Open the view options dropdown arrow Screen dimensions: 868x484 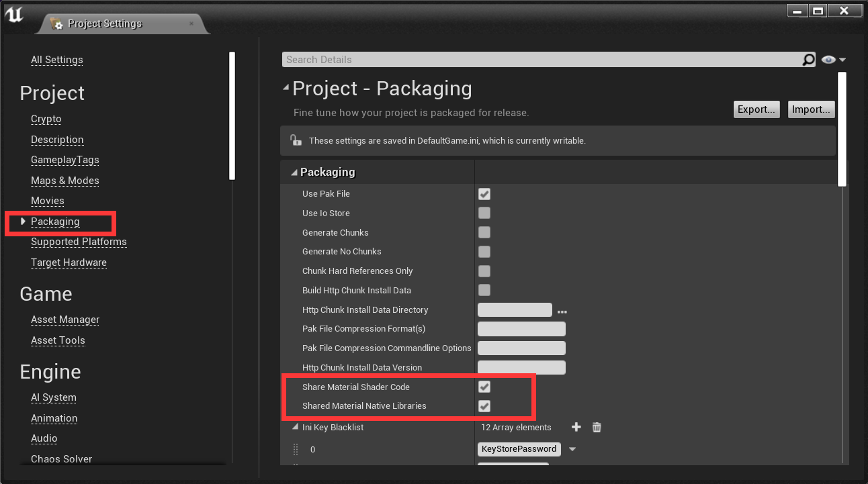pos(842,59)
